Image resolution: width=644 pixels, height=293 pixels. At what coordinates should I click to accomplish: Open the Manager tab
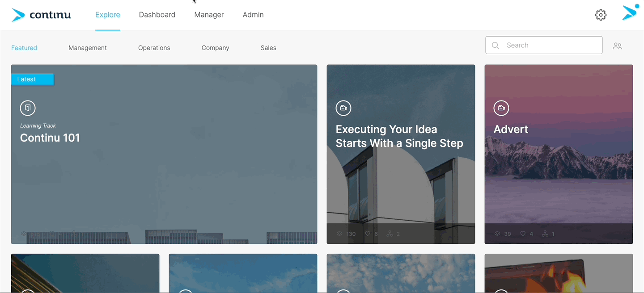click(209, 15)
